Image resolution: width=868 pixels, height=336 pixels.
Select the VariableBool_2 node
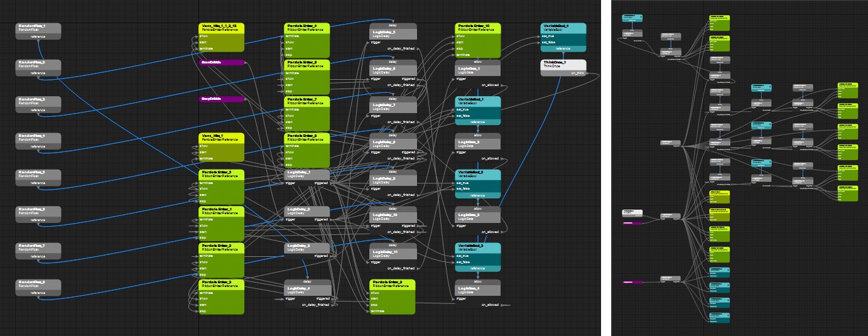point(478,183)
